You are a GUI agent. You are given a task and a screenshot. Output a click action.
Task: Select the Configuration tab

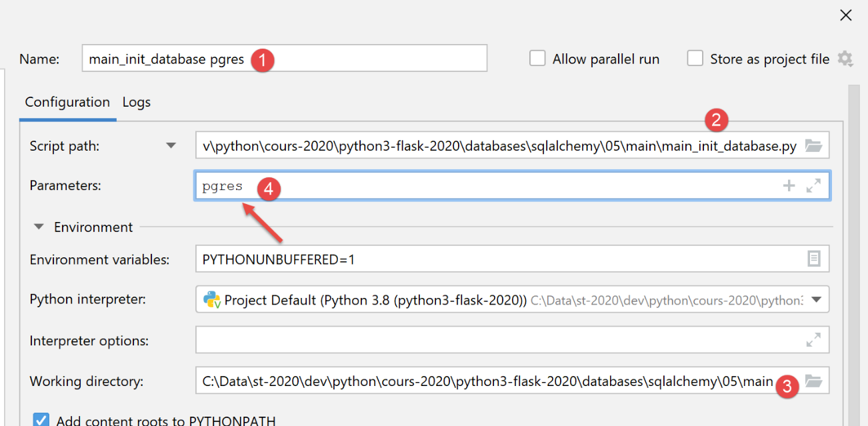tap(67, 102)
